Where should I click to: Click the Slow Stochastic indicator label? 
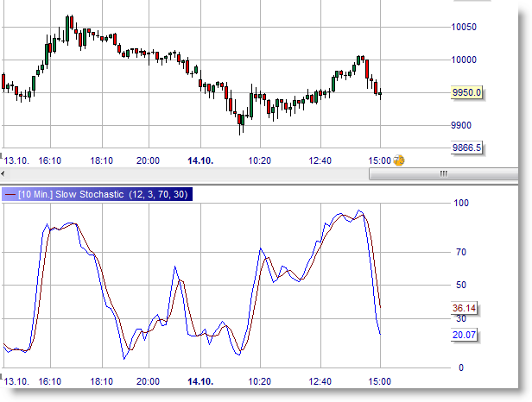pyautogui.click(x=97, y=194)
